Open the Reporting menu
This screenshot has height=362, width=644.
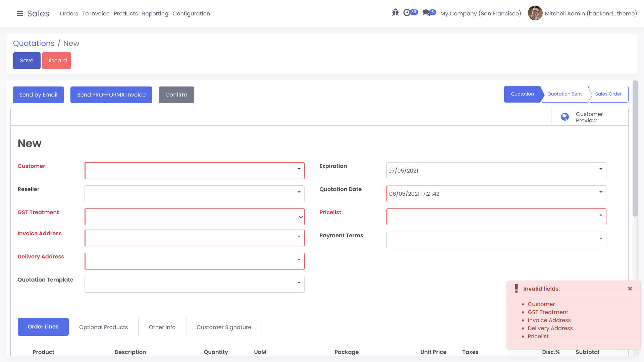(x=155, y=13)
